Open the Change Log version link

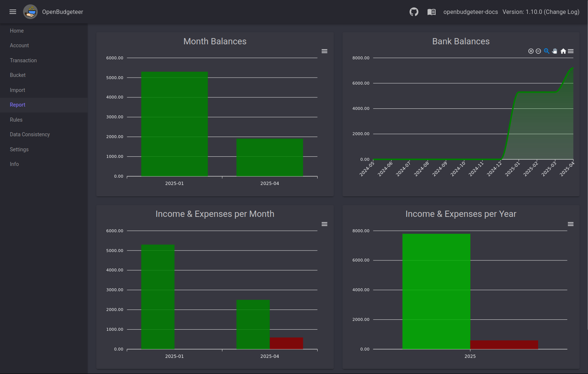tap(541, 12)
